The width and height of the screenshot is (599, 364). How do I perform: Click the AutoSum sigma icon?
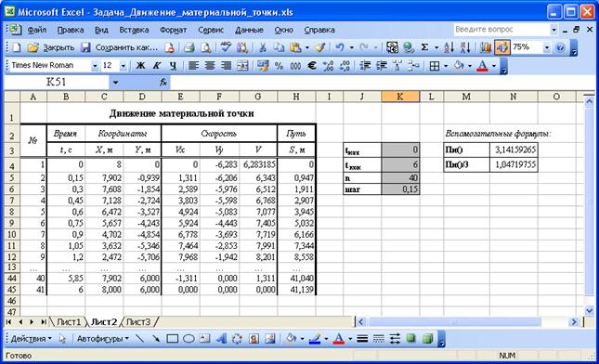[x=424, y=47]
